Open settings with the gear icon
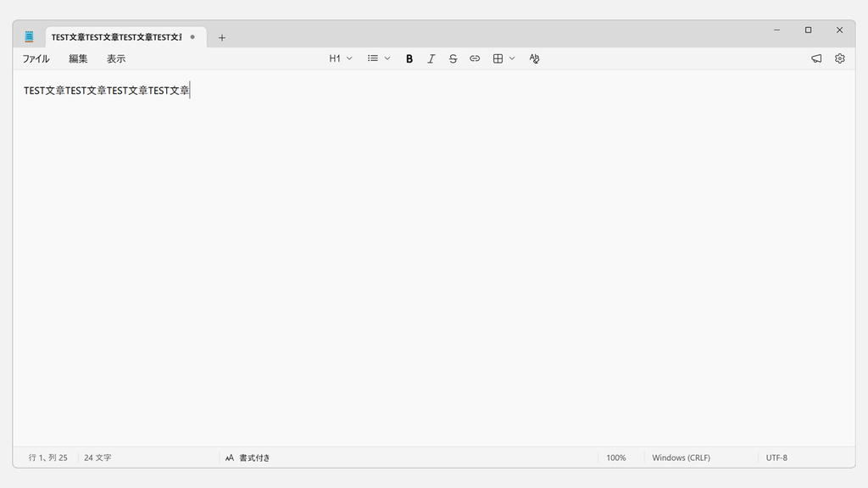 (840, 58)
